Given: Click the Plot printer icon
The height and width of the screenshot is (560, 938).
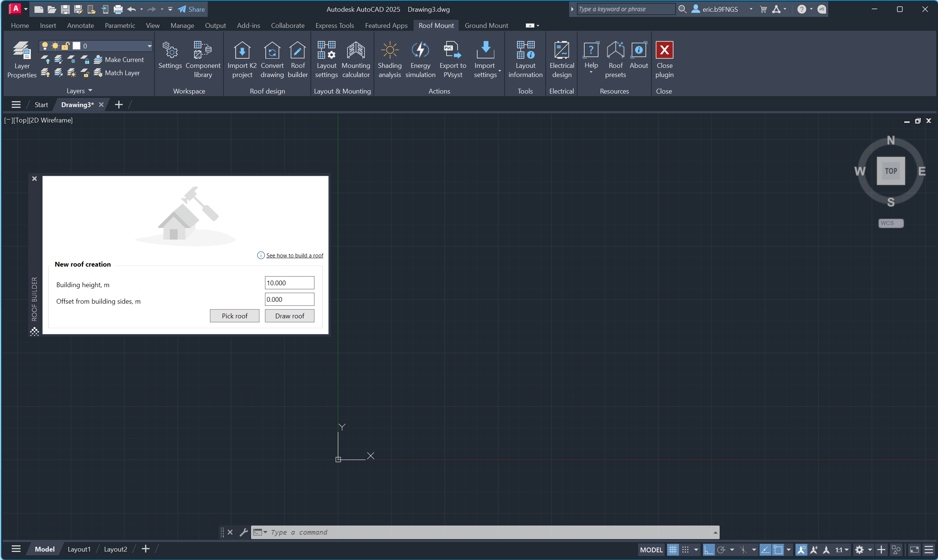Looking at the screenshot, I should click(x=118, y=10).
